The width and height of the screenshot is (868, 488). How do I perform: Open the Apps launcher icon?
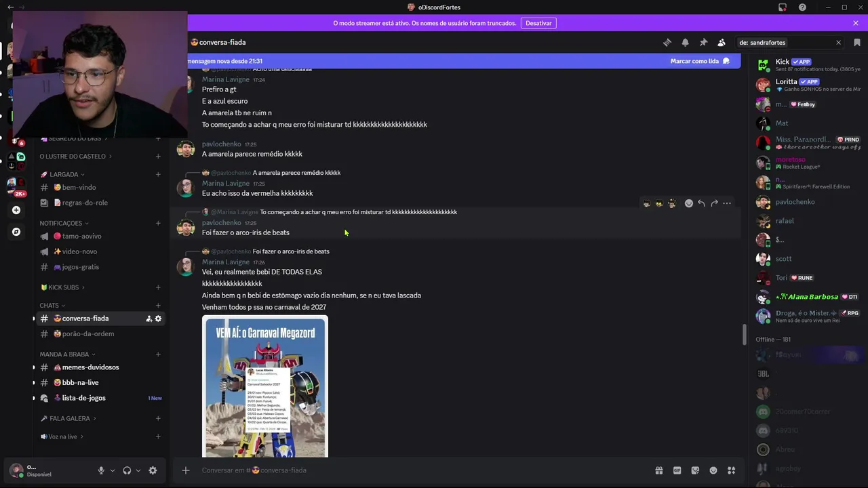pos(731,470)
